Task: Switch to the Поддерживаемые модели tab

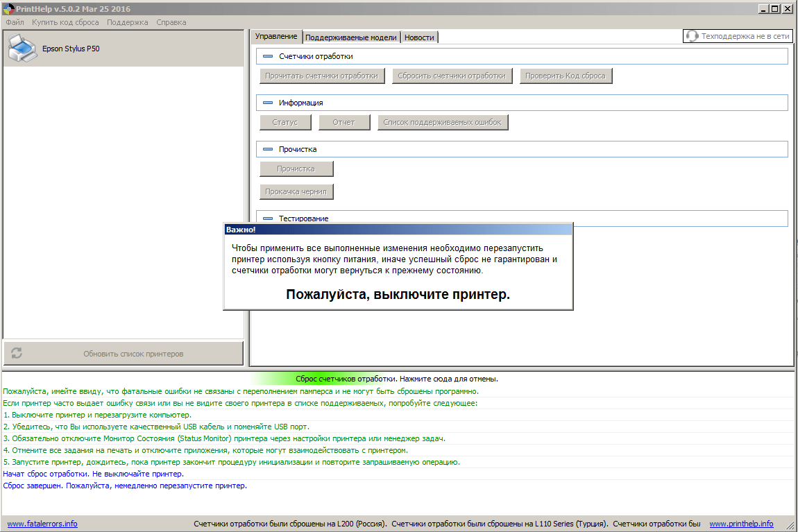Action: 350,37
